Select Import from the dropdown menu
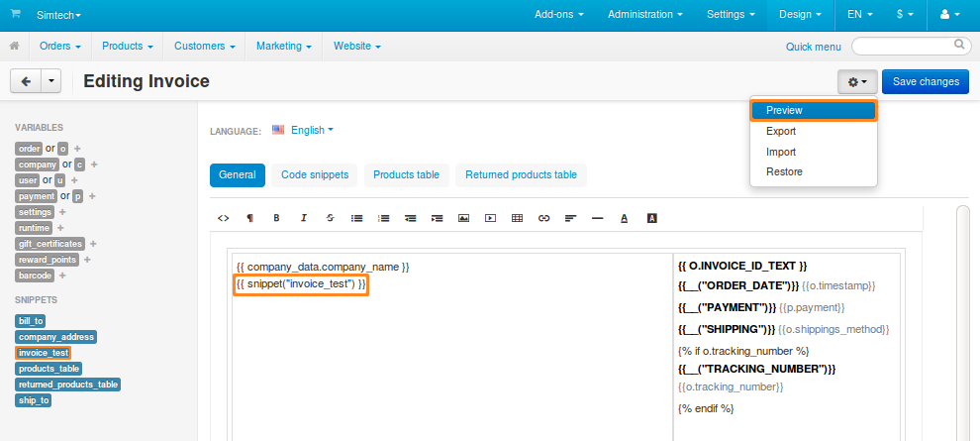The image size is (980, 441). pyautogui.click(x=814, y=152)
